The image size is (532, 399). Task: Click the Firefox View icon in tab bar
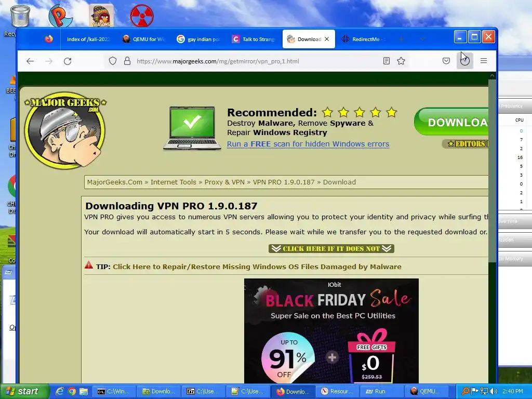(x=49, y=39)
